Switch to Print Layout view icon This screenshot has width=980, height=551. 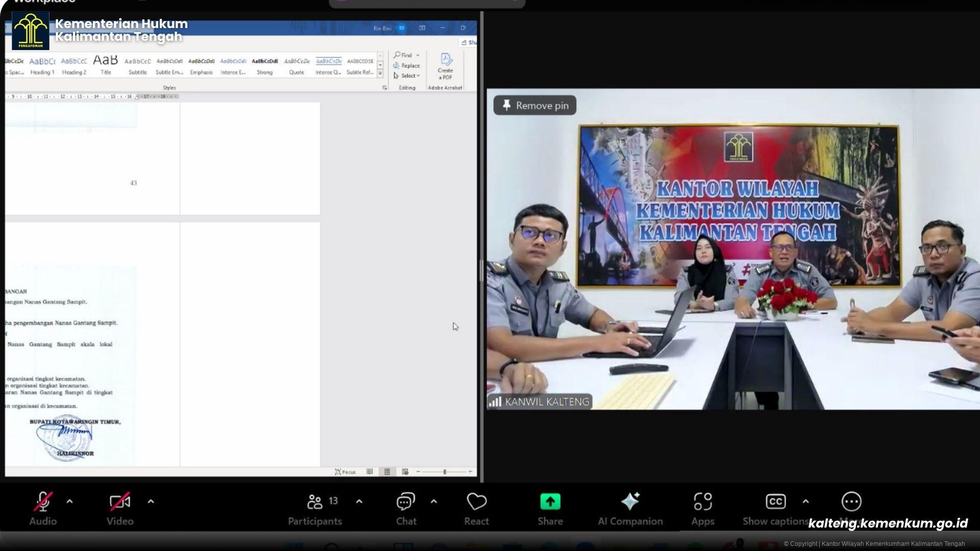(x=387, y=472)
